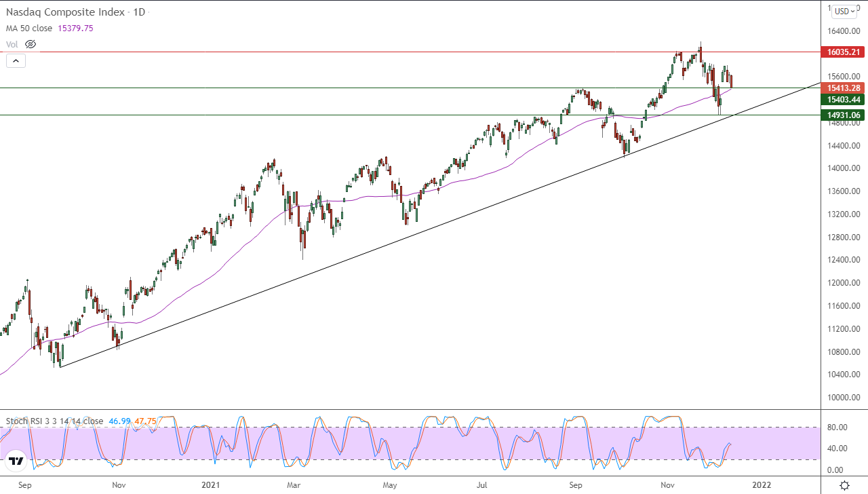
Task: Click the 16035.21 red price label
Action: [x=842, y=52]
